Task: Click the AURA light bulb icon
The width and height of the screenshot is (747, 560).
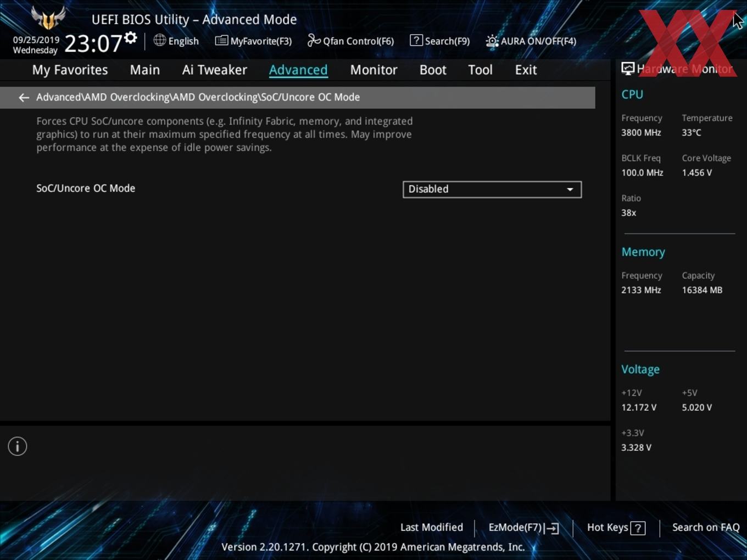Action: (x=492, y=41)
